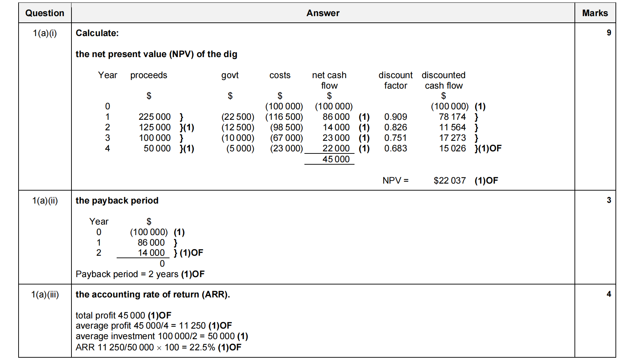The height and width of the screenshot is (364, 640).
Task: Click the ARR 22.5% calculation line
Action: click(158, 348)
